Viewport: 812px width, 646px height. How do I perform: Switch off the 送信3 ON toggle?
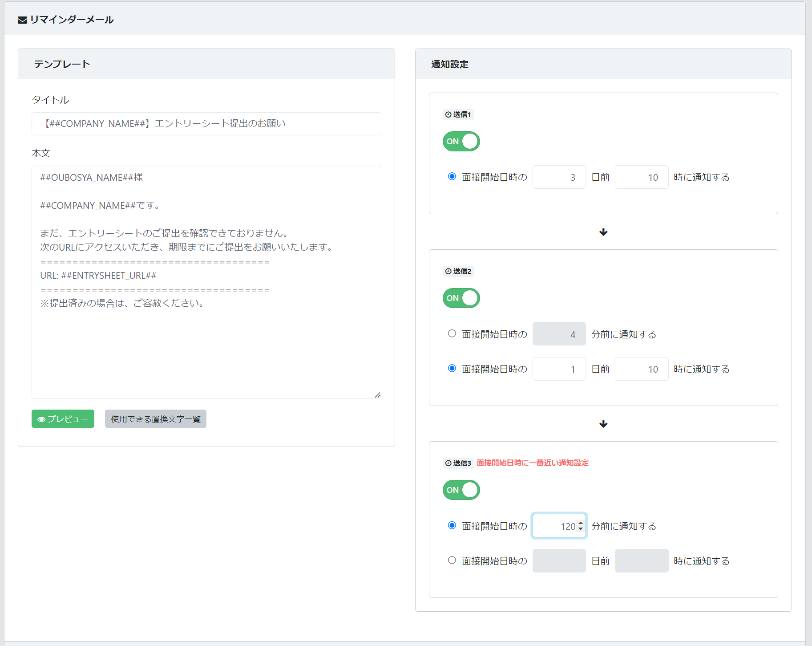click(x=461, y=490)
